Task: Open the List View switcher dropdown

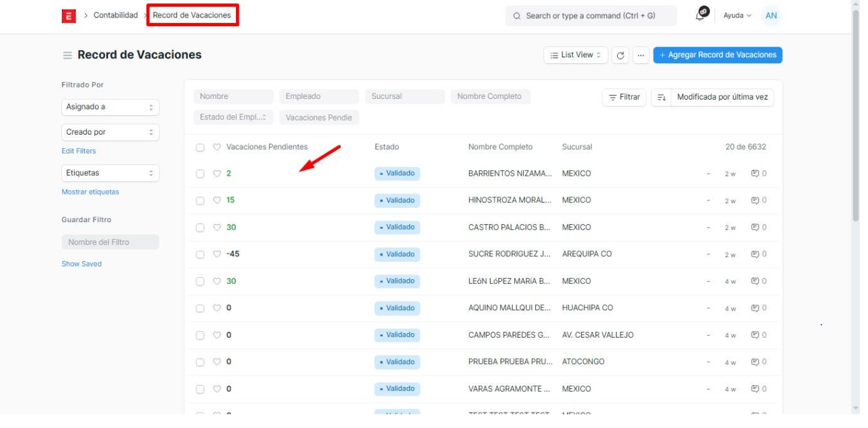Action: (576, 55)
